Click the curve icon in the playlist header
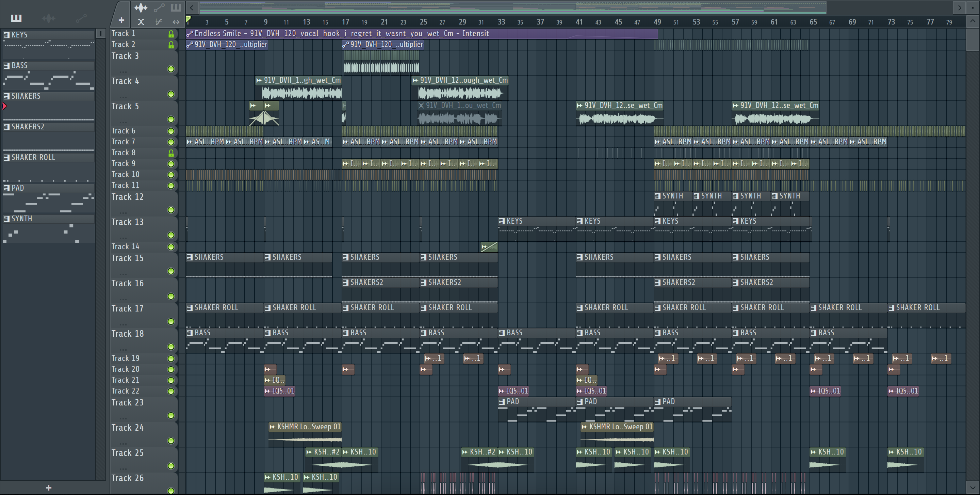 (159, 22)
